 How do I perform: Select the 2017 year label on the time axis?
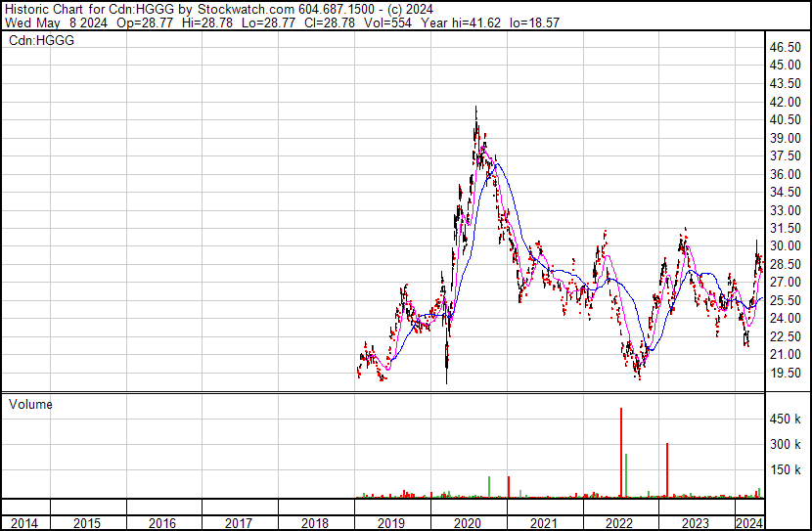pos(239,523)
